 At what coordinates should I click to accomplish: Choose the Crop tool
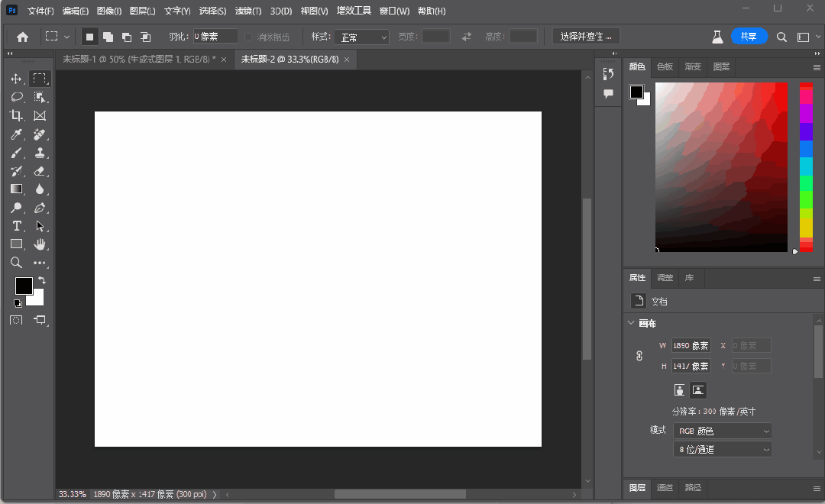(16, 115)
